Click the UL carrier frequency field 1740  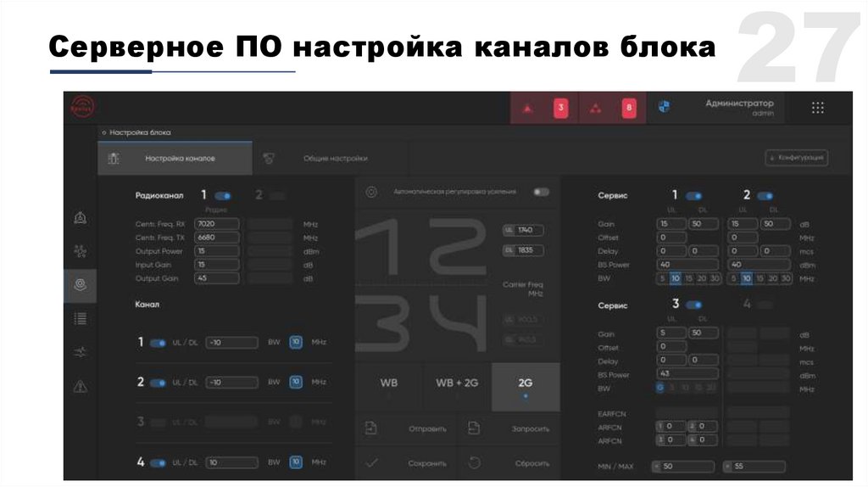(523, 230)
